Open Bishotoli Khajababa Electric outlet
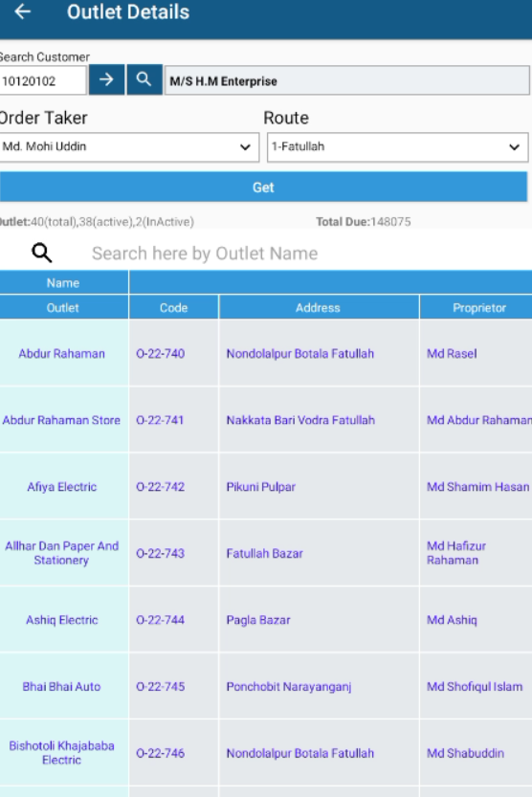 tap(61, 753)
